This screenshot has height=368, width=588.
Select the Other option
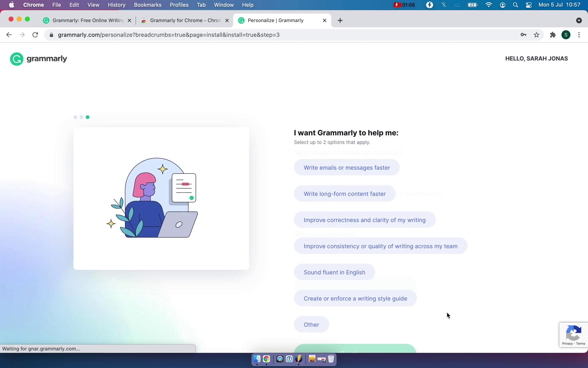click(x=311, y=324)
